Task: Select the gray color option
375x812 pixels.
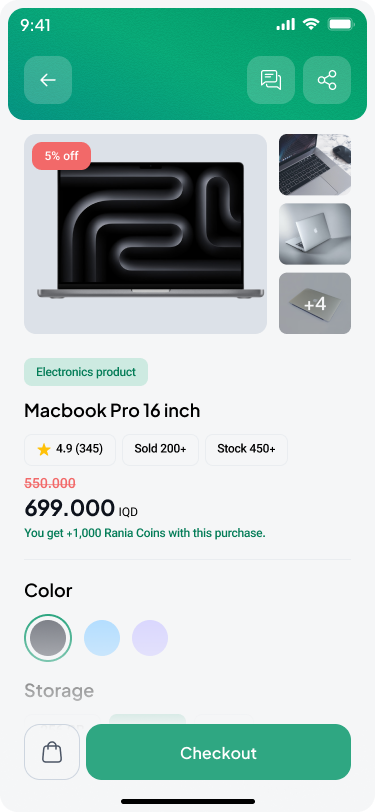Action: coord(48,638)
